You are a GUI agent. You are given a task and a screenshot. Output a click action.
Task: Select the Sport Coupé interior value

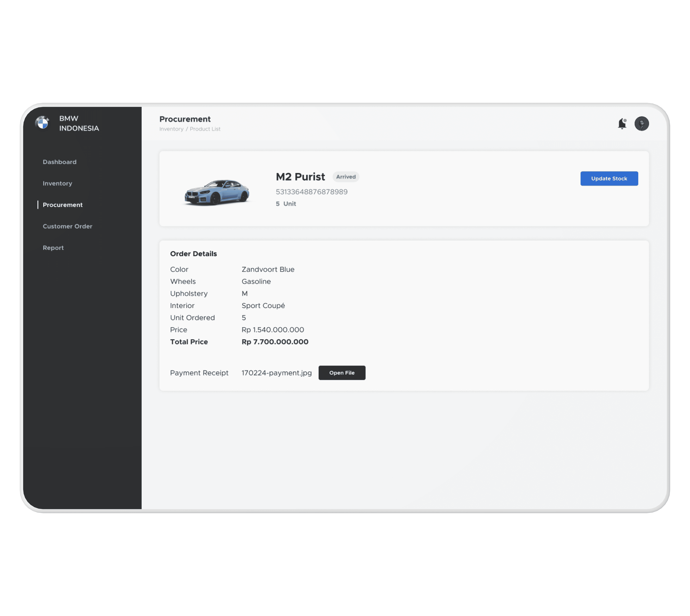coord(263,306)
